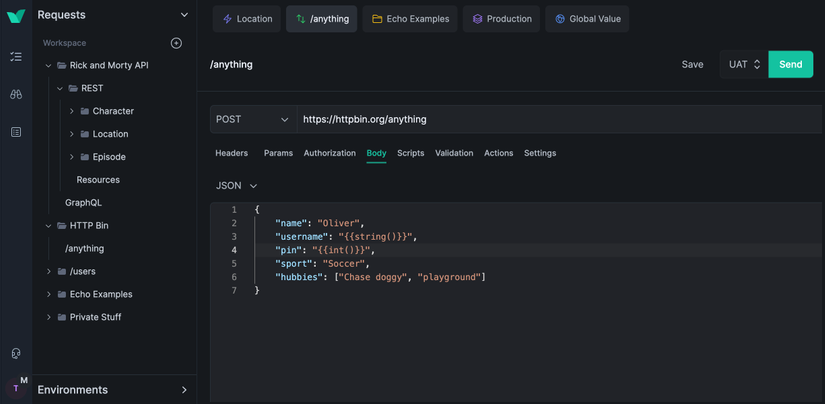Open the UAT environment selector
This screenshot has height=404, width=825.
coord(743,64)
